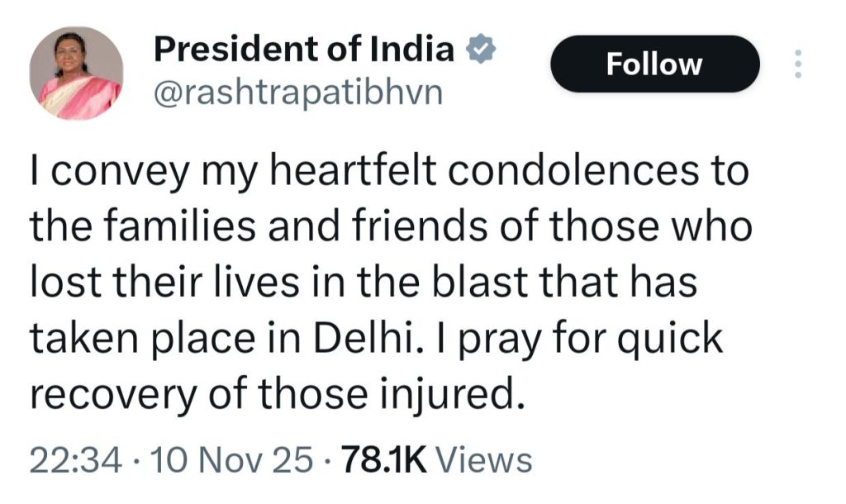The width and height of the screenshot is (846, 504).
Task: Click the 78.1K view count number
Action: [x=383, y=459]
